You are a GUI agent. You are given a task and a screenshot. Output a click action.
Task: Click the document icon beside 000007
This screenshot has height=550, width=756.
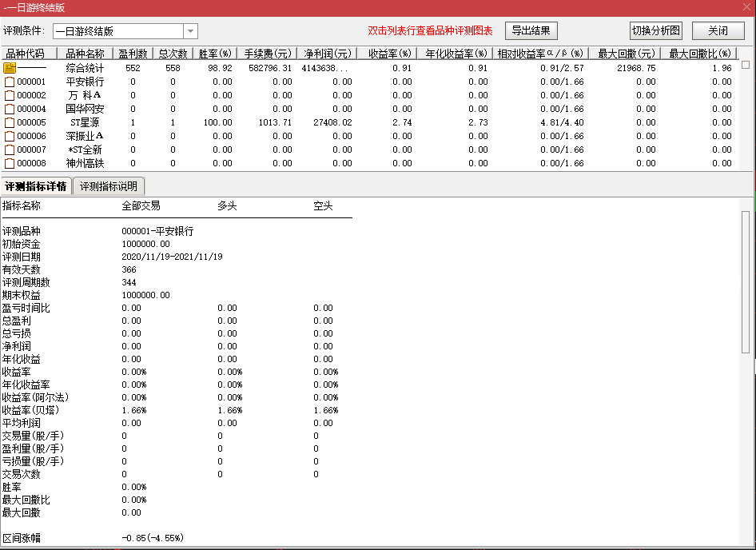10,149
